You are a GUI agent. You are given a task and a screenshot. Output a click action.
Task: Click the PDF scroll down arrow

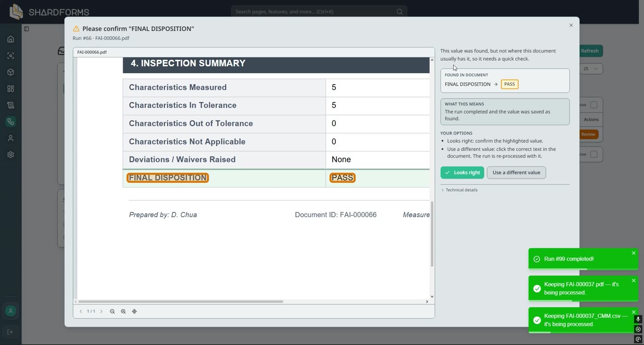point(432,297)
